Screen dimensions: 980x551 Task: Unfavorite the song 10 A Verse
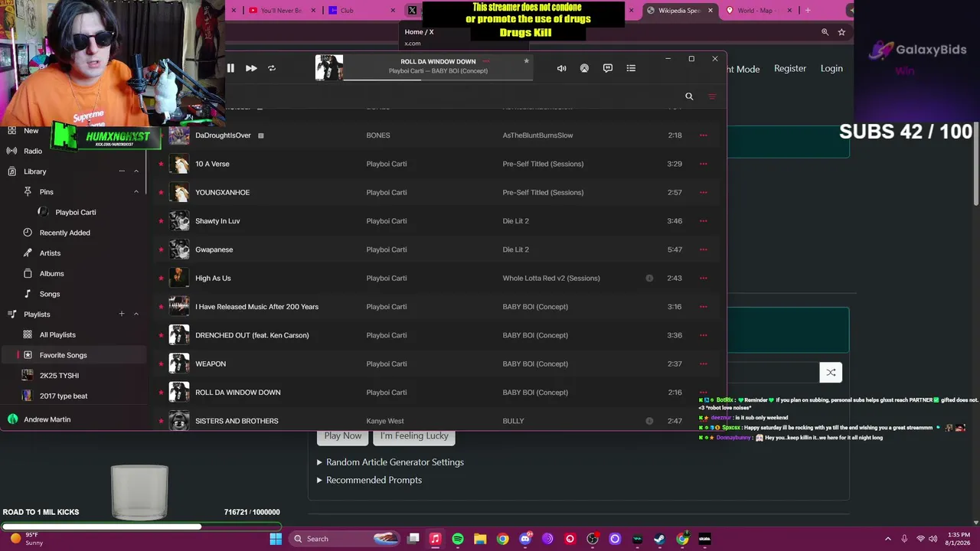161,164
